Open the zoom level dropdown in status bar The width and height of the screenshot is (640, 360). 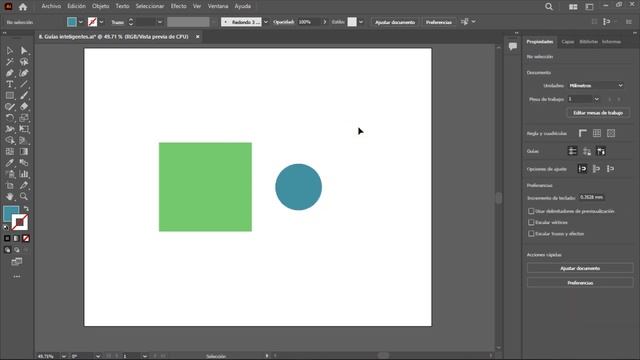(64, 356)
